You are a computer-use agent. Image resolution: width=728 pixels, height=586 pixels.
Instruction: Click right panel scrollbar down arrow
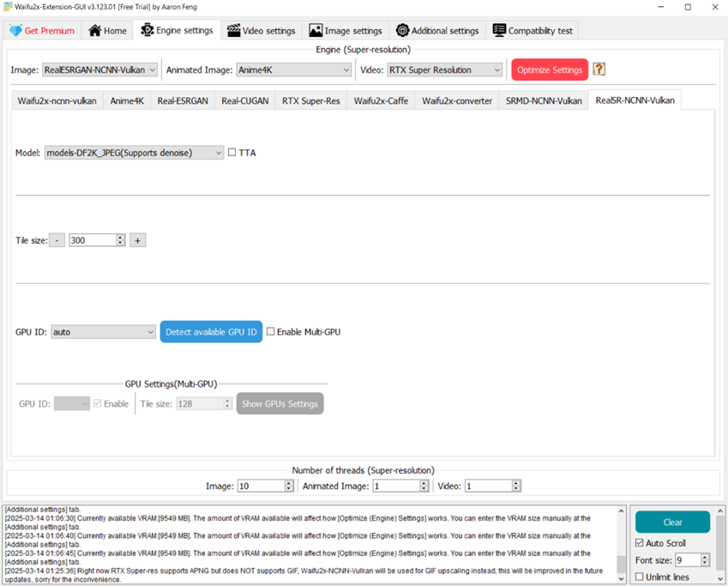coord(720,579)
